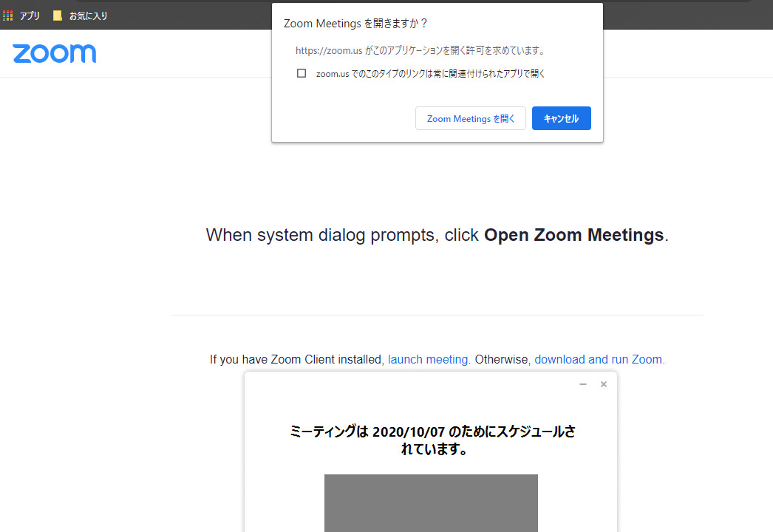This screenshot has height=532, width=773.
Task: Click the https://zoom.us permission request text
Action: (x=420, y=50)
